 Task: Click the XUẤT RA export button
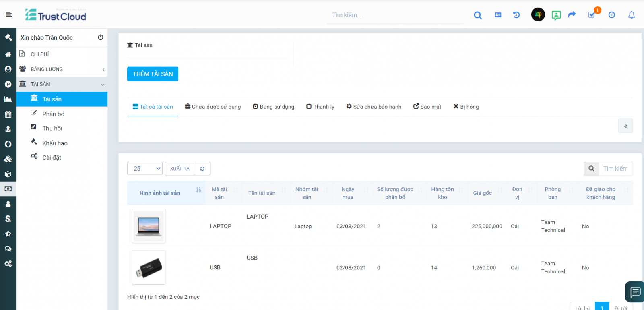(x=180, y=169)
